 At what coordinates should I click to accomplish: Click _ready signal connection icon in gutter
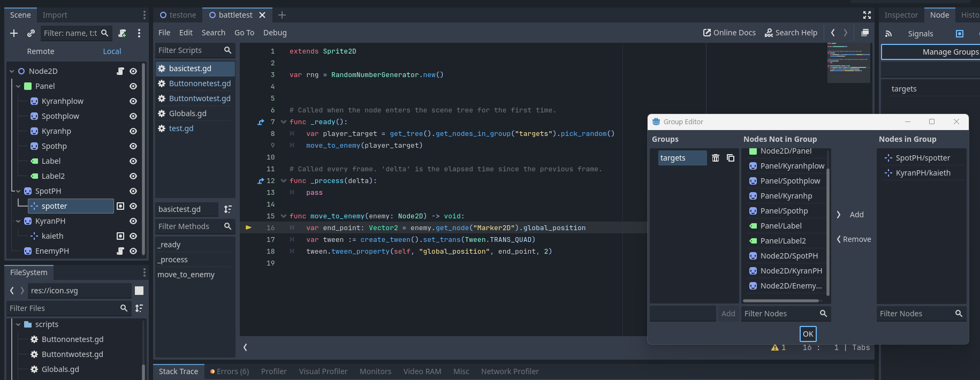pos(261,122)
